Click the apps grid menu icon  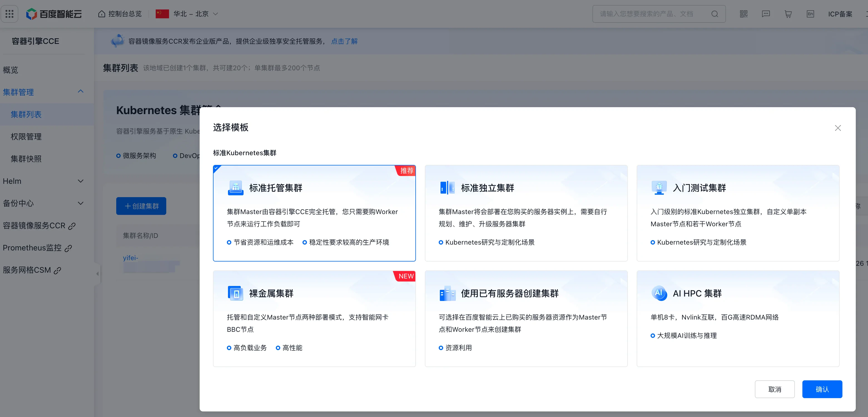(x=9, y=14)
